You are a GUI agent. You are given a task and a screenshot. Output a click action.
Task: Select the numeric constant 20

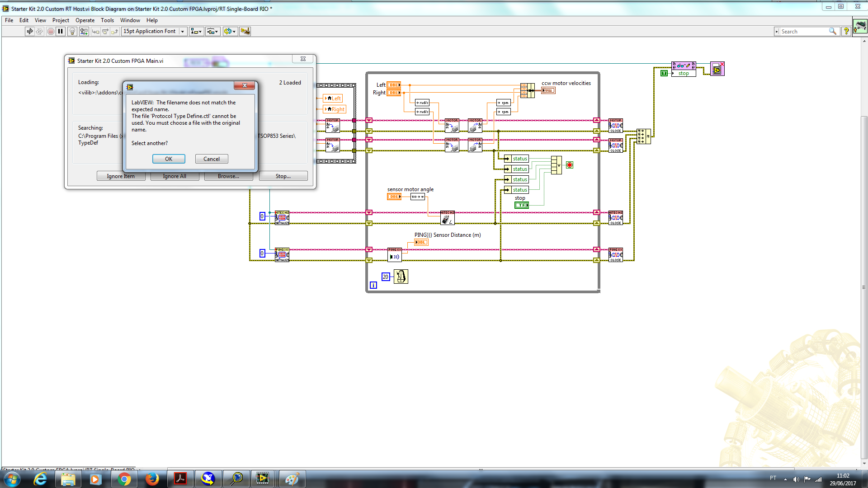[386, 277]
